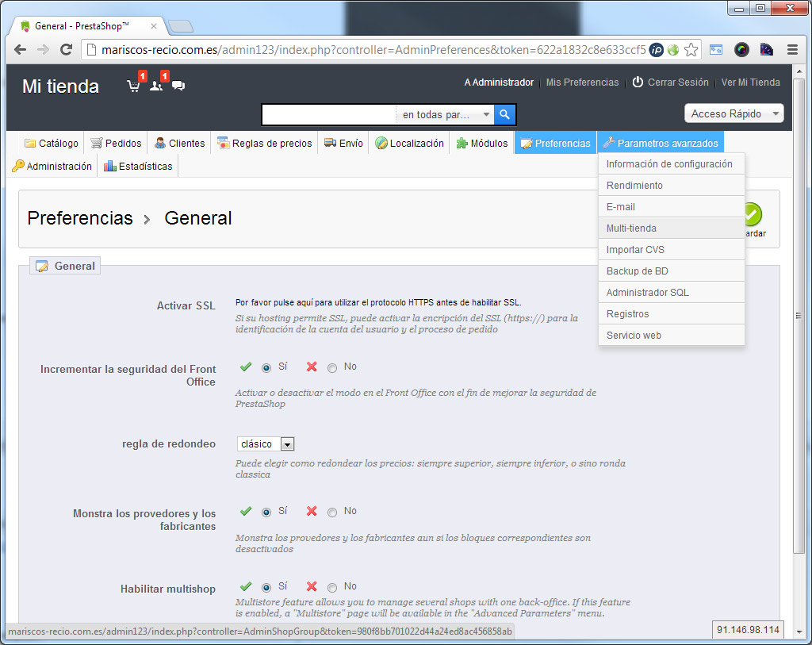Click the 91.146.98.114 IP address badge
The height and width of the screenshot is (645, 812).
748,629
